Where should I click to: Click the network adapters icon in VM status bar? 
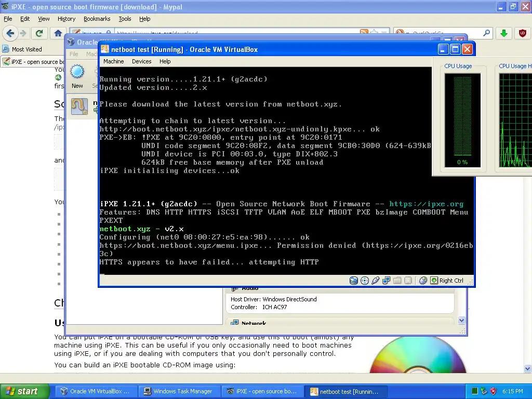pyautogui.click(x=386, y=280)
